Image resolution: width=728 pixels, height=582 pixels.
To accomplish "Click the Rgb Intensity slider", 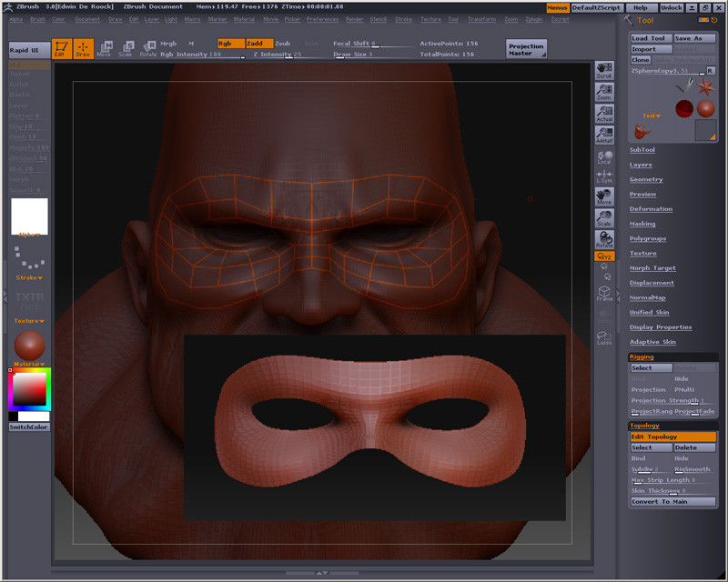I will point(202,55).
